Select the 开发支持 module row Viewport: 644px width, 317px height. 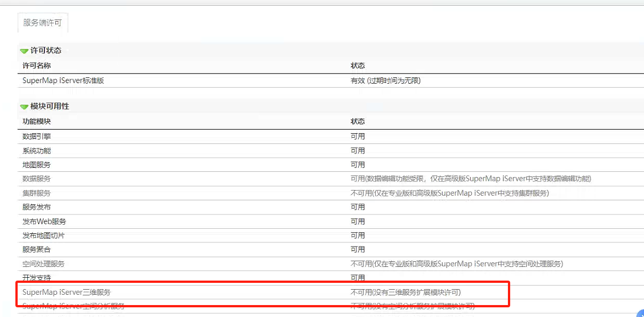(37, 278)
